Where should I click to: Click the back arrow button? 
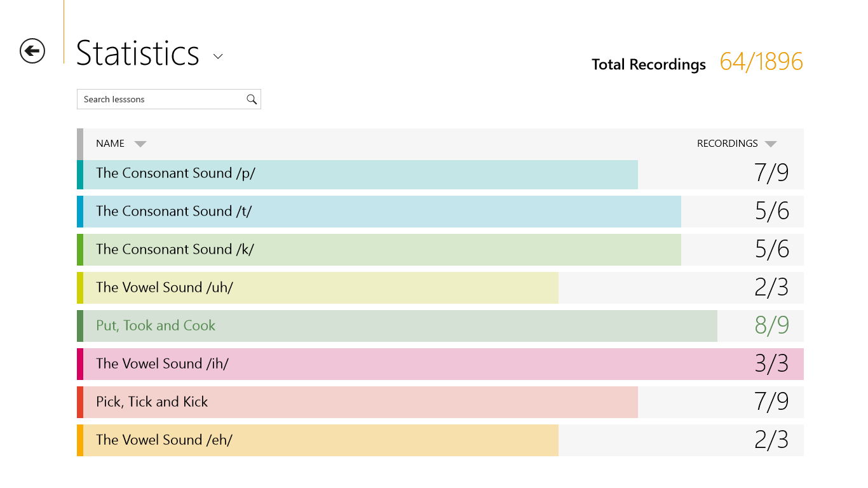point(32,51)
